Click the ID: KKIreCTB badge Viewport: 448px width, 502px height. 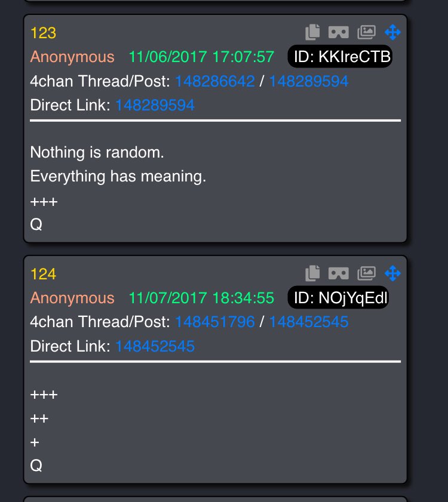click(x=340, y=56)
